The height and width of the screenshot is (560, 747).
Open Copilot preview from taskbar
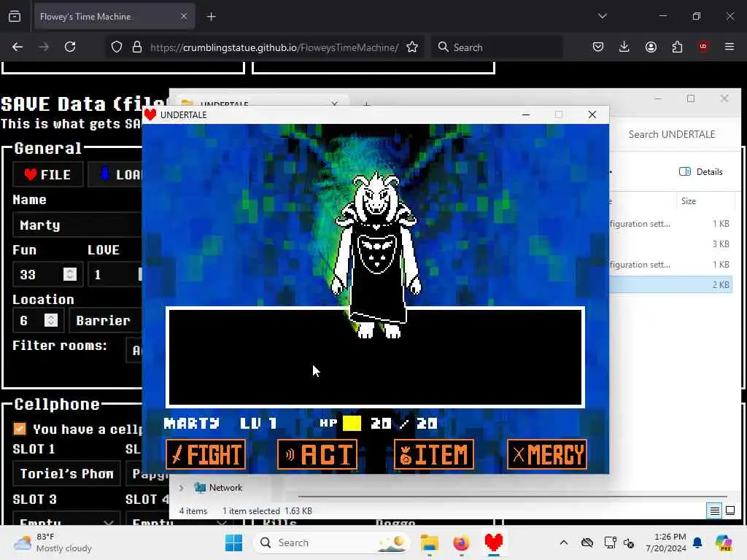pyautogui.click(x=724, y=542)
